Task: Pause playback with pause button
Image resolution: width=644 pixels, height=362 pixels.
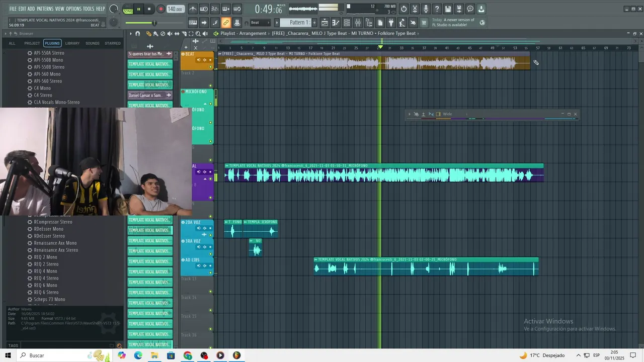Action: point(138,9)
